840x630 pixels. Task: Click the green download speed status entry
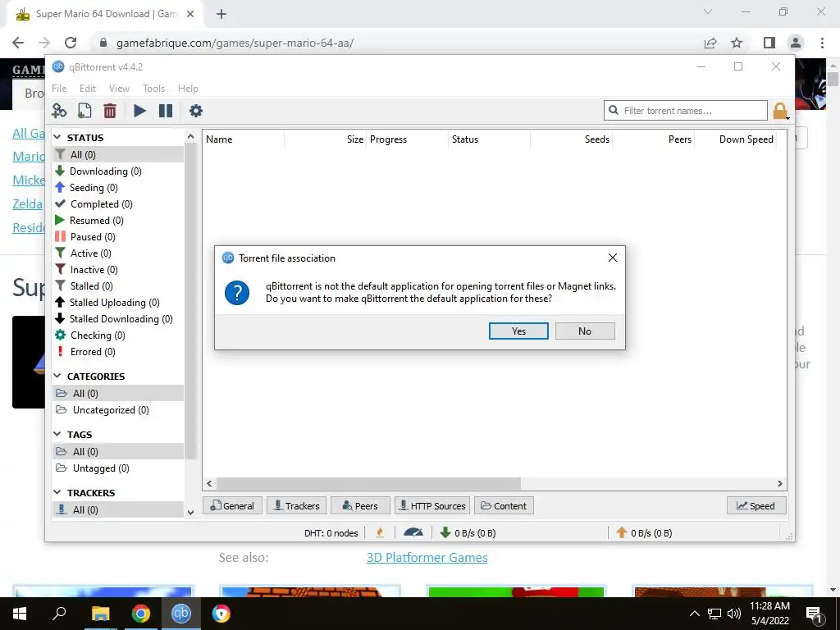click(x=468, y=532)
